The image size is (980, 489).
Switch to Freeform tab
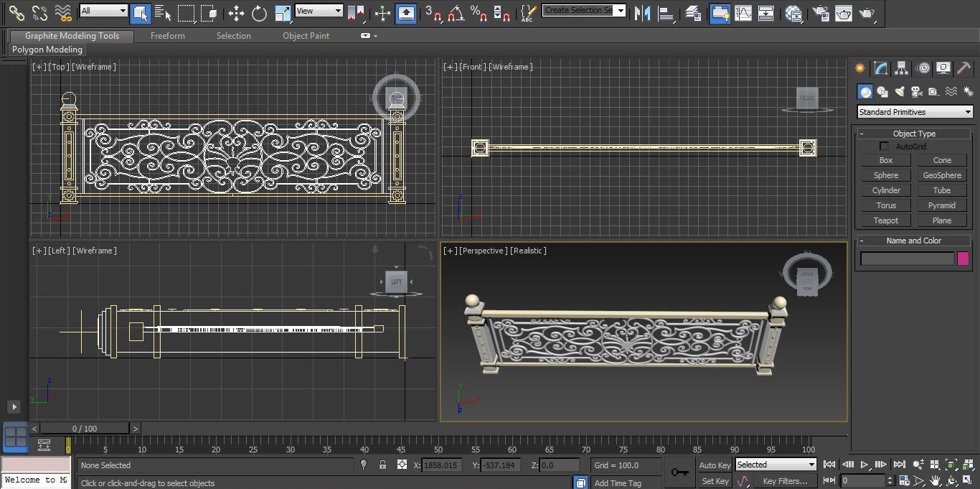pos(168,36)
